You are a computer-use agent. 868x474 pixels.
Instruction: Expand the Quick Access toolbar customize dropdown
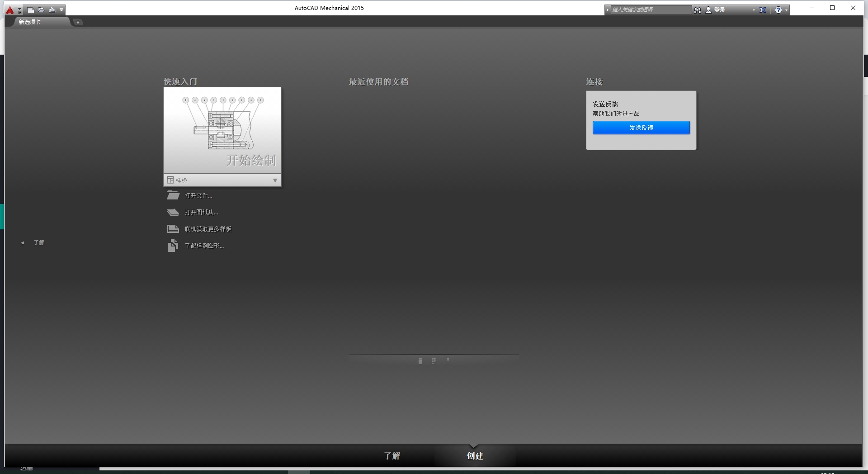click(61, 9)
